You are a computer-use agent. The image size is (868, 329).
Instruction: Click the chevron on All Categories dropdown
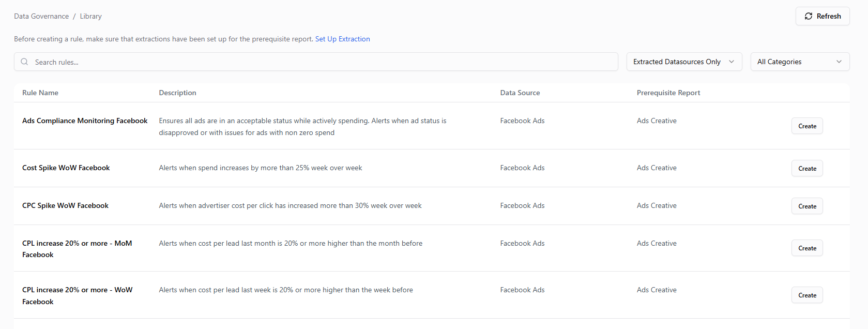[839, 62]
